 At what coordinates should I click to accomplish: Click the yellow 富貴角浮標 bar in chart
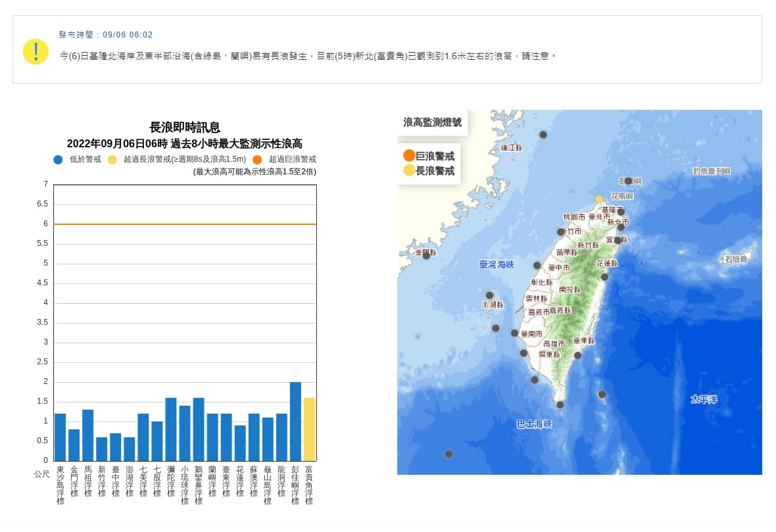(x=309, y=429)
